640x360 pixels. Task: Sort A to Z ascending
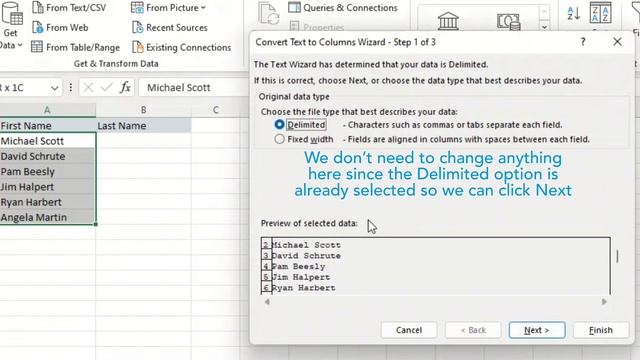tap(573, 13)
